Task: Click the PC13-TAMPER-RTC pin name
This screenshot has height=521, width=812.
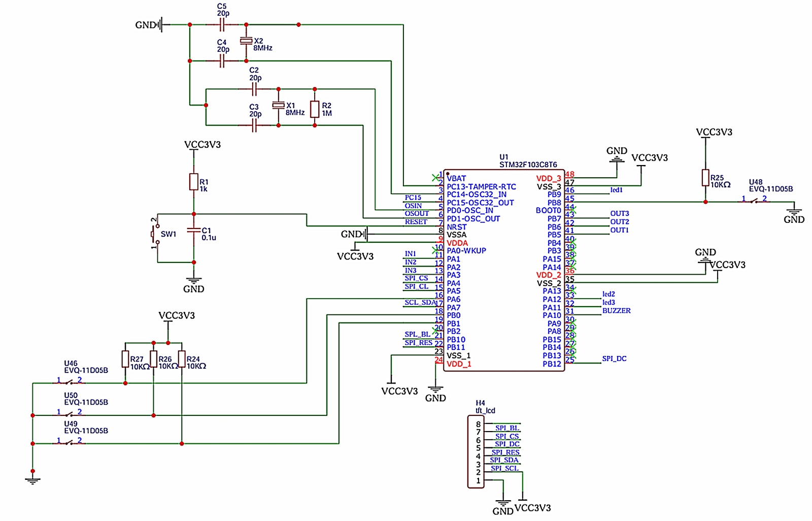Action: coord(481,186)
